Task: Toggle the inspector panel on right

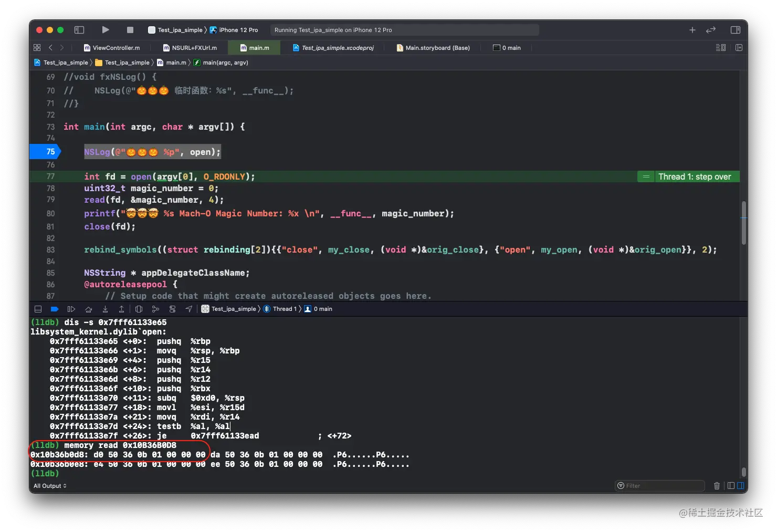Action: click(736, 30)
